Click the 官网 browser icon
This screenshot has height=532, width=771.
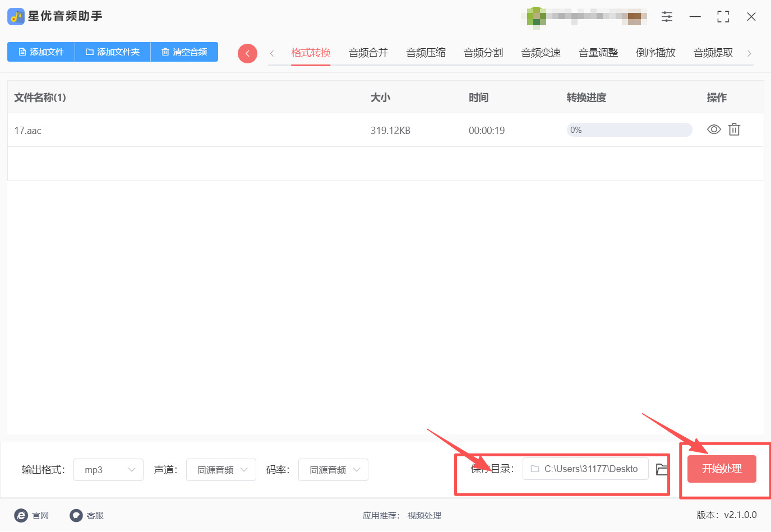point(21,516)
